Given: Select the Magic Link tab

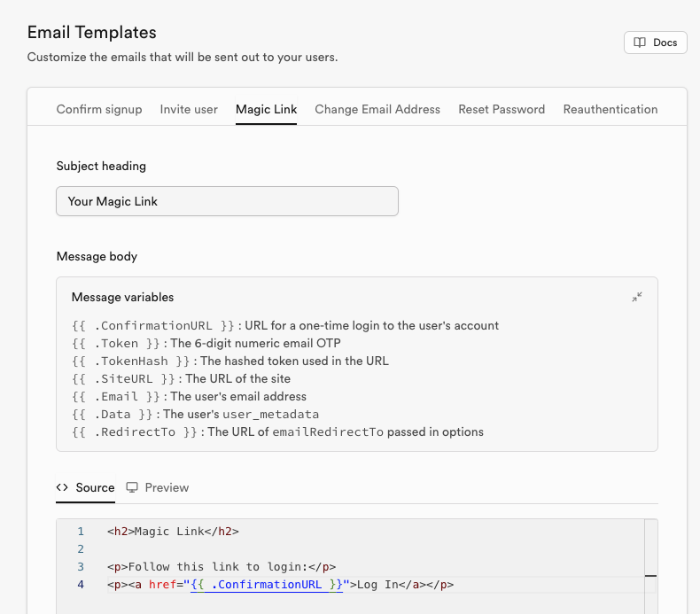Looking at the screenshot, I should (266, 110).
